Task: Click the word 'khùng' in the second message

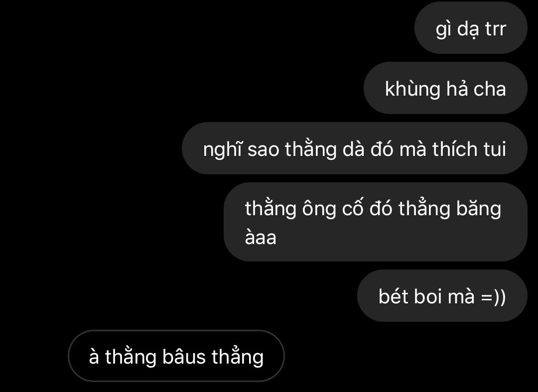Action: pos(413,90)
